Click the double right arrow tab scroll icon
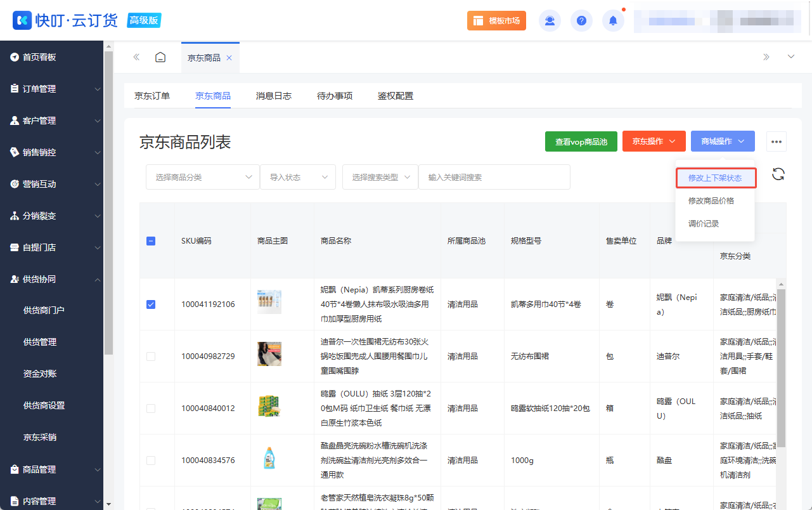This screenshot has width=812, height=510. tap(766, 57)
